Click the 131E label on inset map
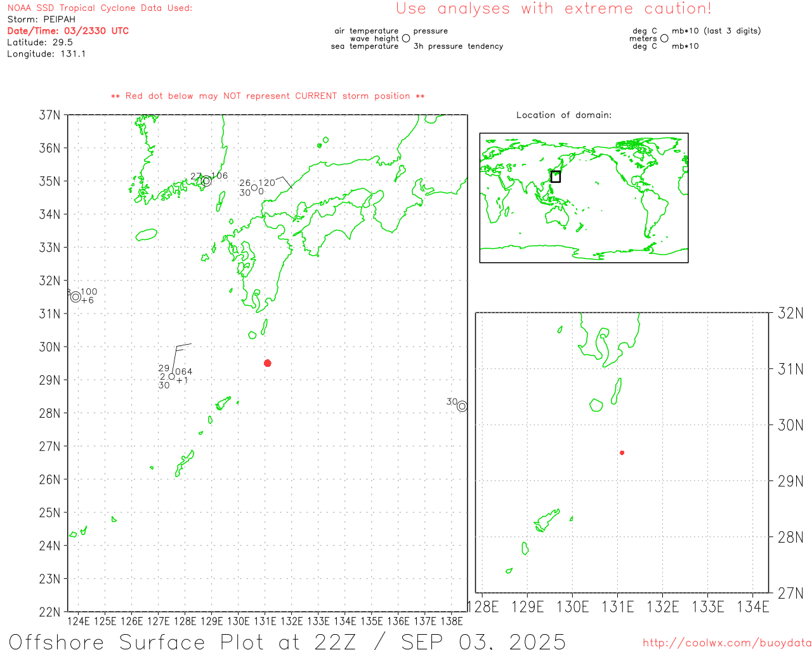Screen dimensions: 812x650 tap(618, 607)
